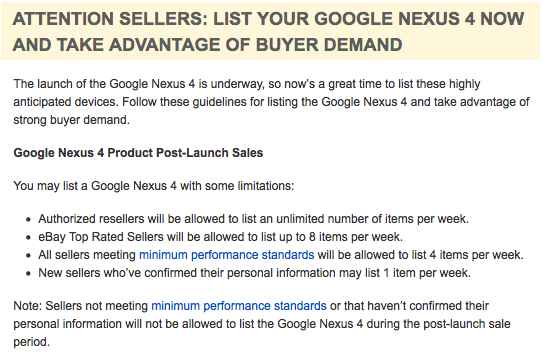Click the word Note: starting the last paragraph
Image resolution: width=543 pixels, height=361 pixels.
tap(28, 306)
